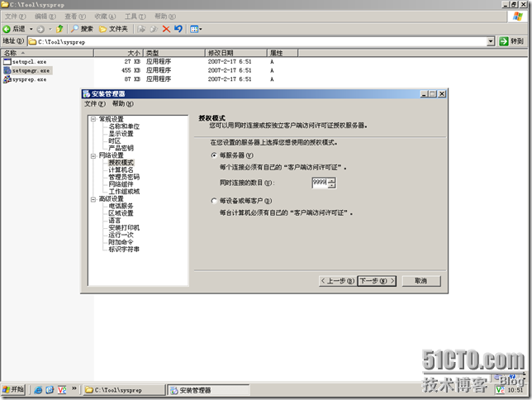Sort by the 类型 column header
Screen dimensions: 532x400
(174, 53)
